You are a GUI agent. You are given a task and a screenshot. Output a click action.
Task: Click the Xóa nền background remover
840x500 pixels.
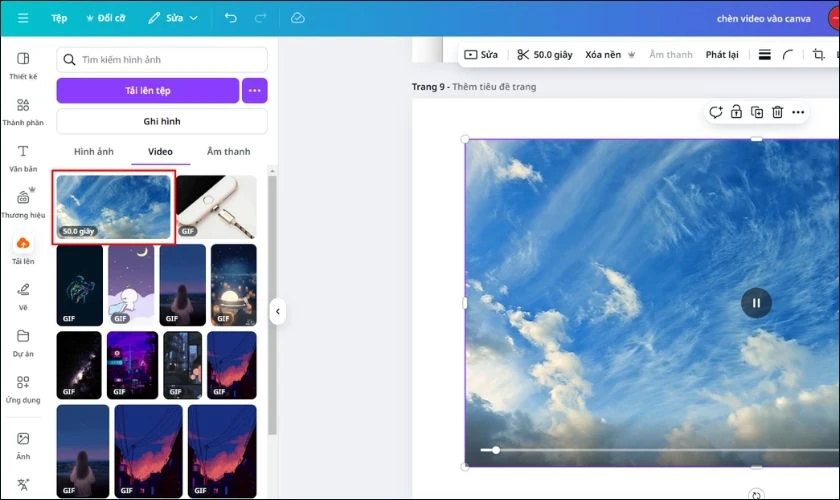tap(610, 55)
